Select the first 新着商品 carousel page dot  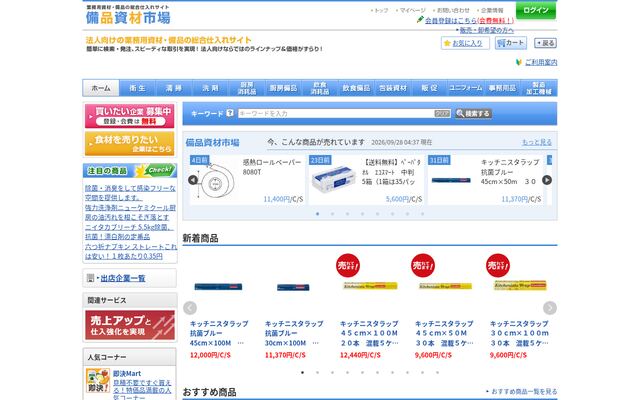[x=302, y=372]
